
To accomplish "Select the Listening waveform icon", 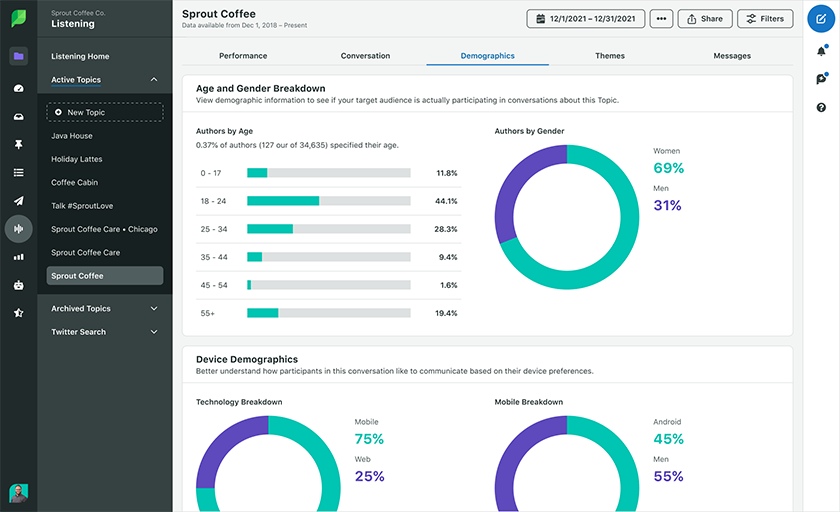I will (19, 229).
